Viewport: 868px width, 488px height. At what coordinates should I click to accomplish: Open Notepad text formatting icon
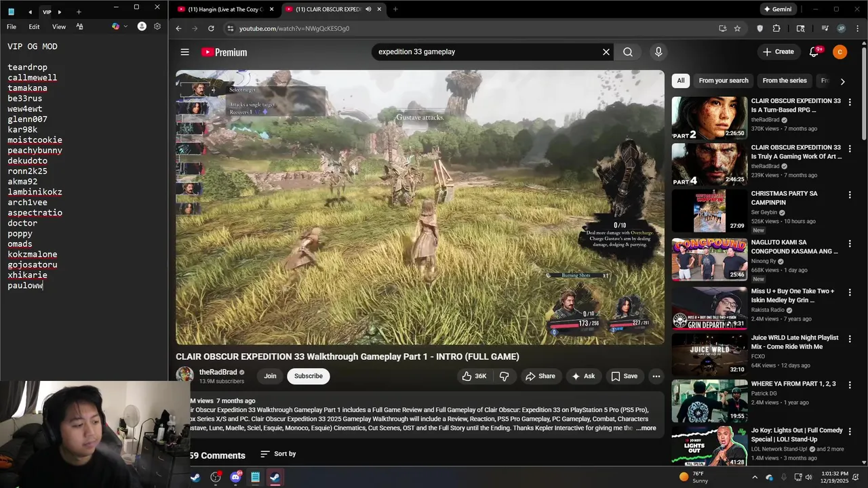point(79,26)
